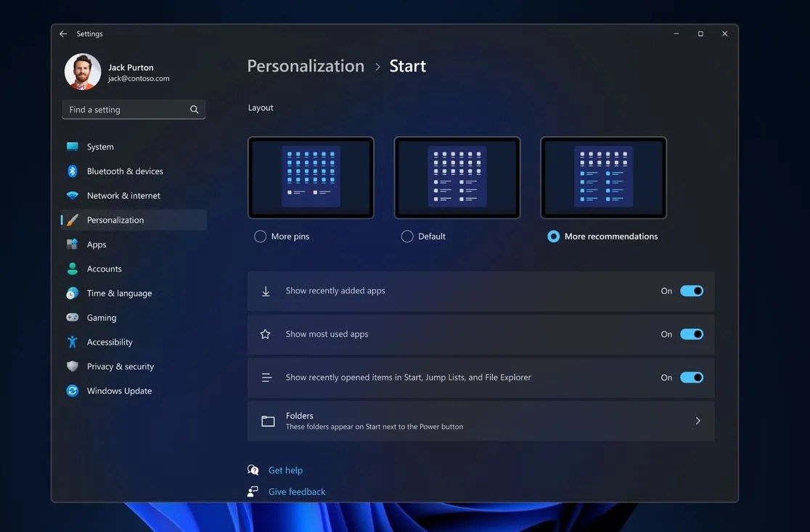Screen dimensions: 810x532
Task: Click the star icon for most used apps
Action: 266,334
